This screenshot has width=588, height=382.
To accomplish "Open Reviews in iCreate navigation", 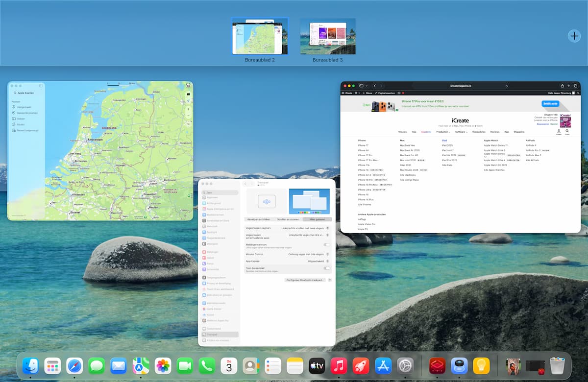I will [x=495, y=132].
